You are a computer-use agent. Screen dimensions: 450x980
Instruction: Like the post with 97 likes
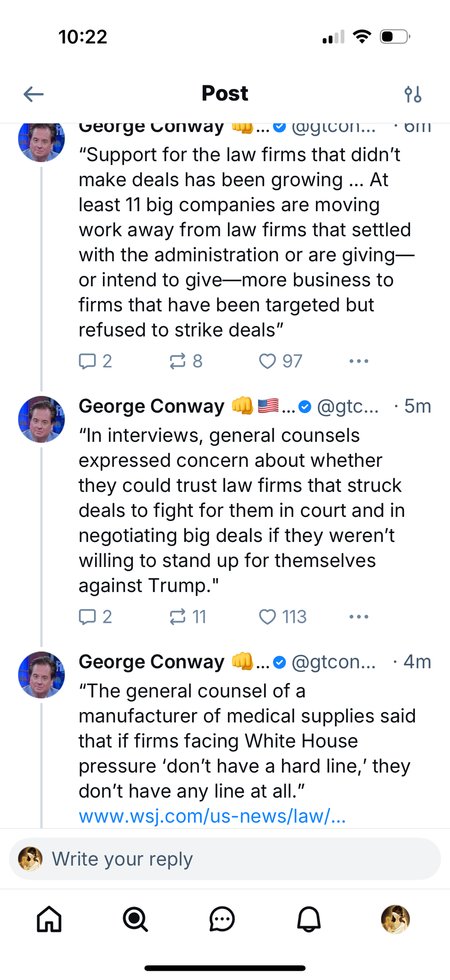click(267, 361)
